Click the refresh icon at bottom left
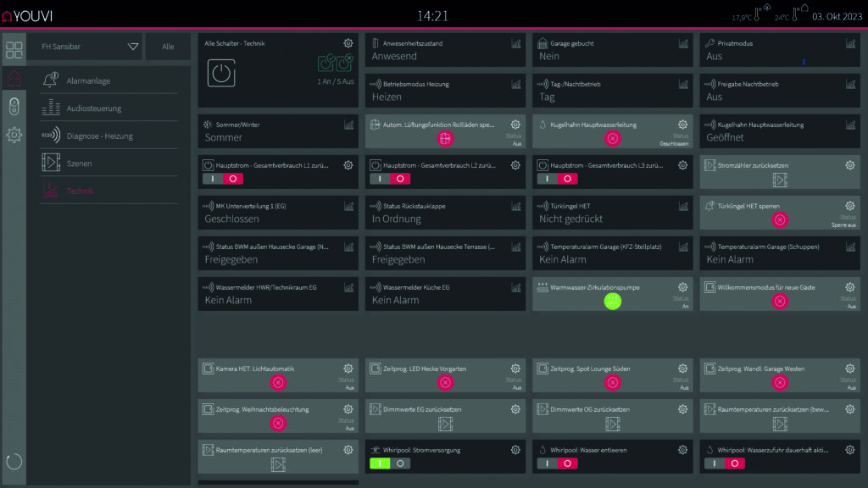The image size is (868, 488). point(14,462)
